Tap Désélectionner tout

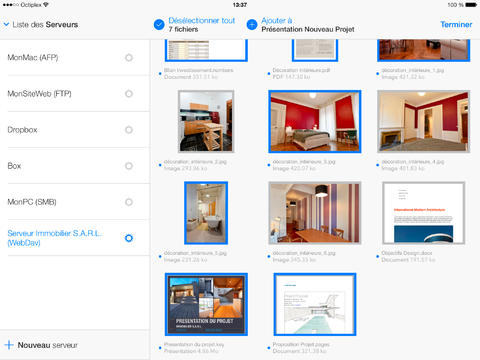click(x=201, y=21)
